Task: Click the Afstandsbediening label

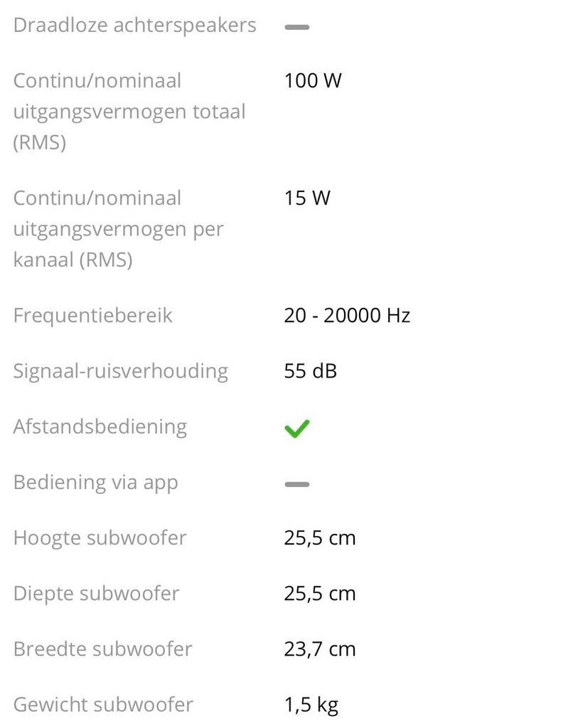Action: tap(100, 427)
